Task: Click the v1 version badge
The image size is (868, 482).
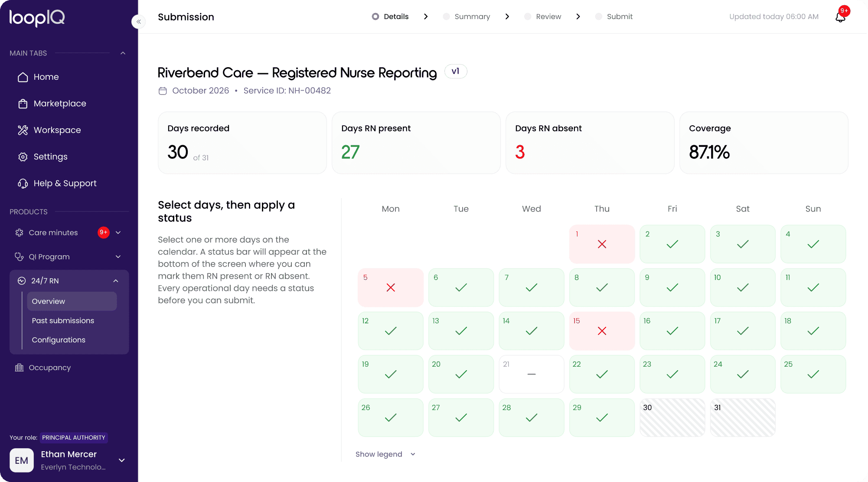Action: tap(456, 72)
